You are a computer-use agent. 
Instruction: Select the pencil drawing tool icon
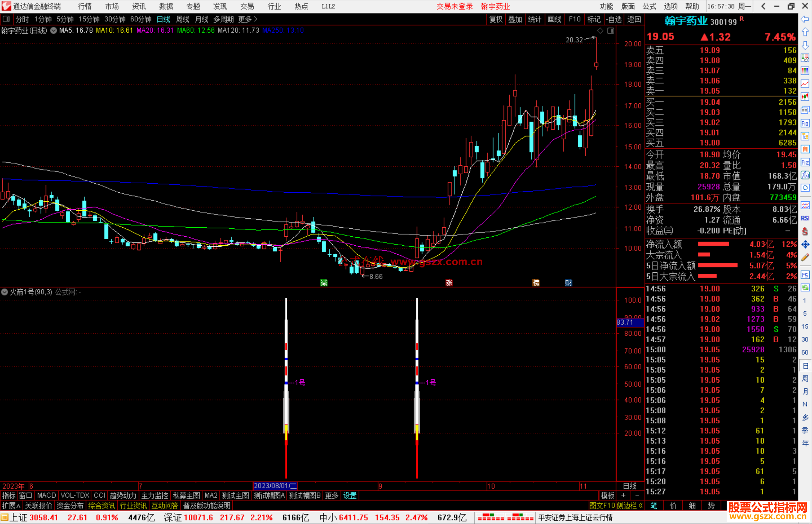[805, 258]
